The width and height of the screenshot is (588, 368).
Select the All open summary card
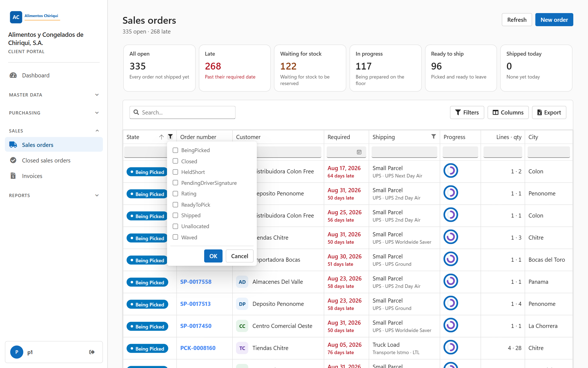coord(159,68)
